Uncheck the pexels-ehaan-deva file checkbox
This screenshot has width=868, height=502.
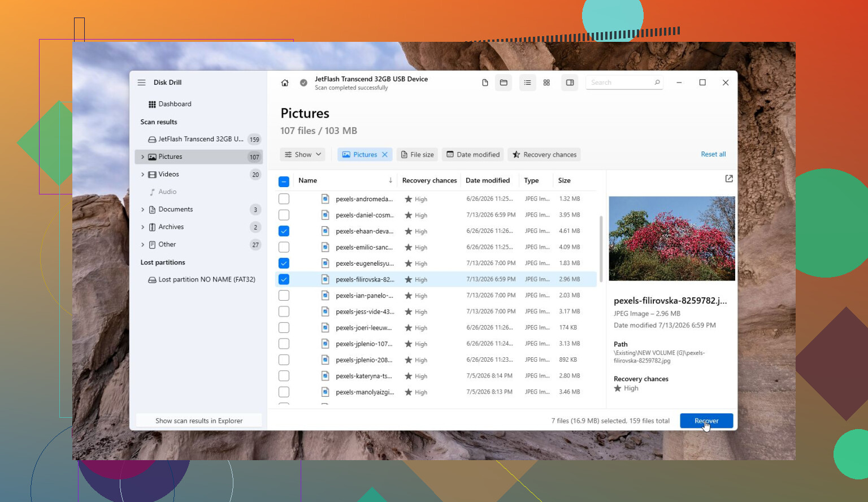pos(284,231)
